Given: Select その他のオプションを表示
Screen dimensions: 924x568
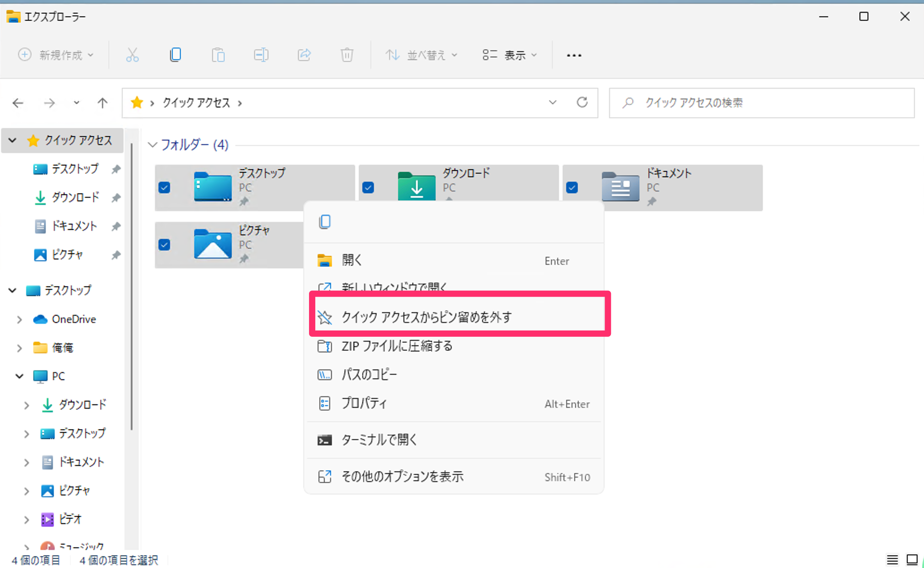Looking at the screenshot, I should pos(454,477).
